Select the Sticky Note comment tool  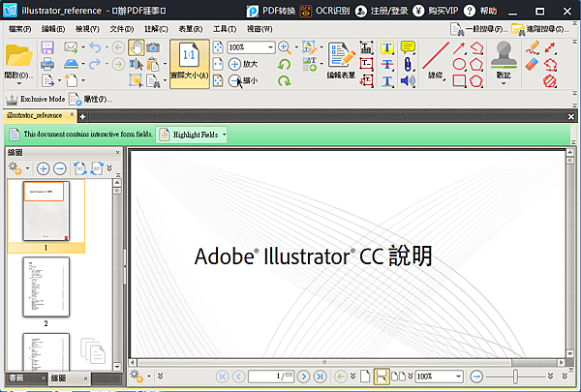[x=408, y=47]
